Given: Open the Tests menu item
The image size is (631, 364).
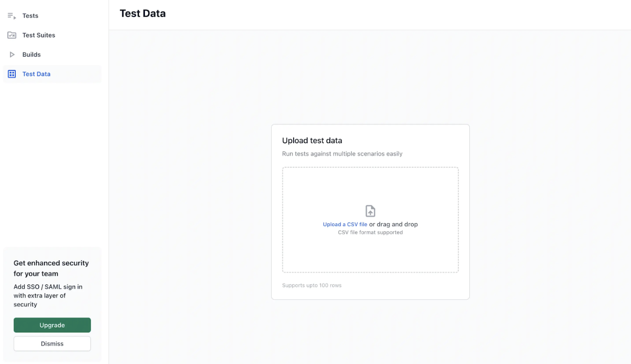Looking at the screenshot, I should point(30,16).
